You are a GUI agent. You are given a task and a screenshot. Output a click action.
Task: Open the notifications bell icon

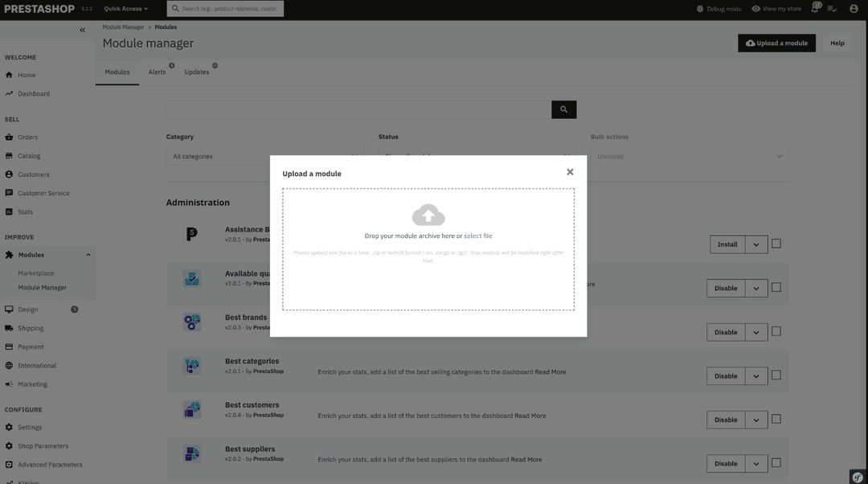click(x=816, y=8)
